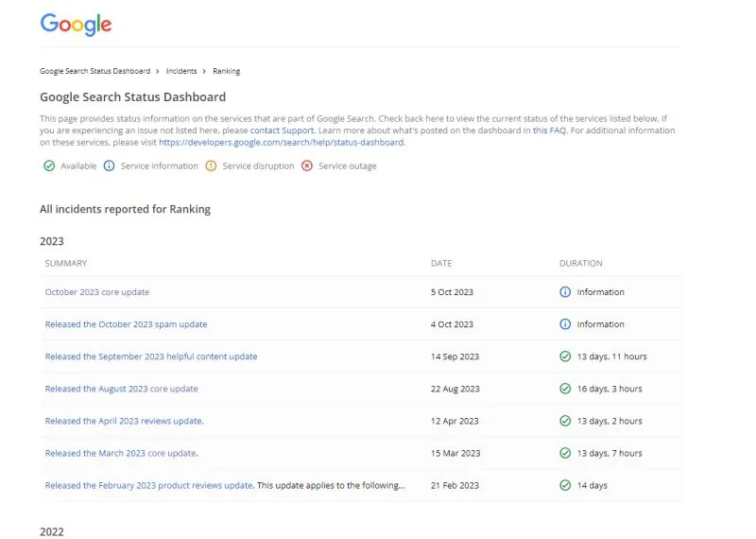Open Google Search Status Dashboard breadcrumb
Image resolution: width=756 pixels, height=539 pixels.
point(95,71)
